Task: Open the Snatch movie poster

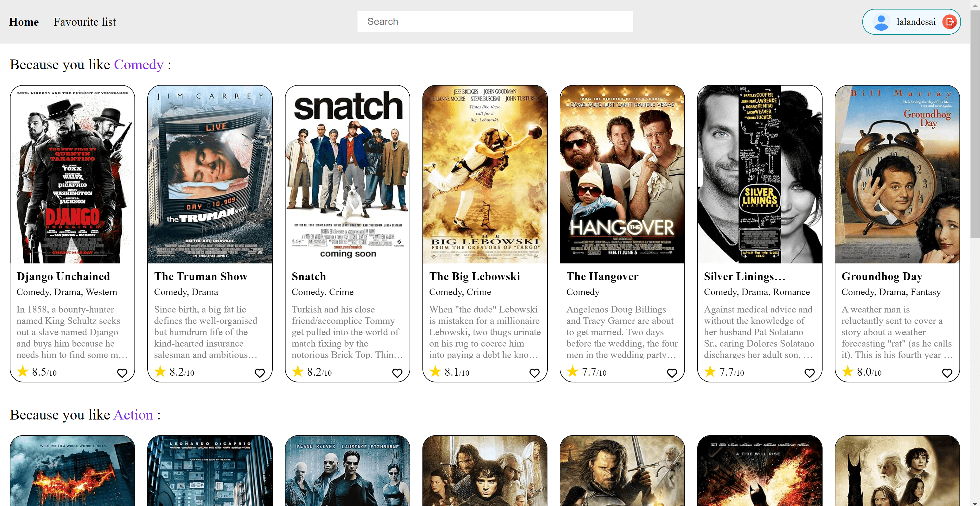Action: tap(347, 174)
